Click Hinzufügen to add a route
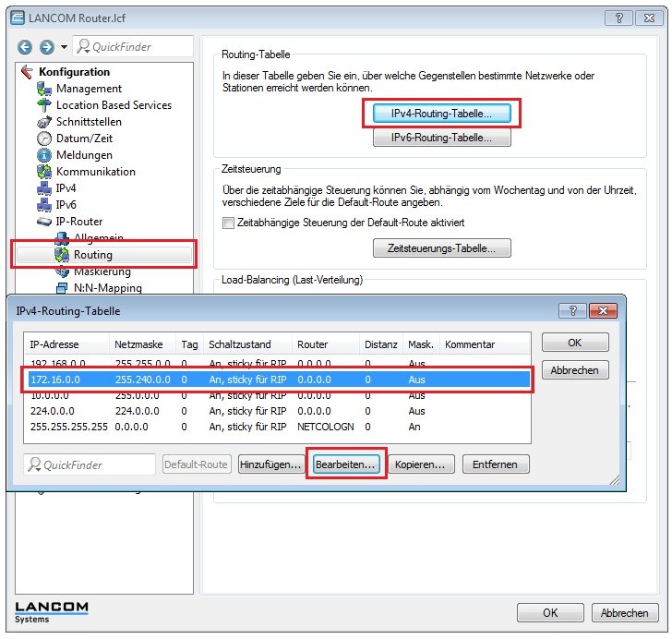The height and width of the screenshot is (639, 672). click(x=270, y=464)
